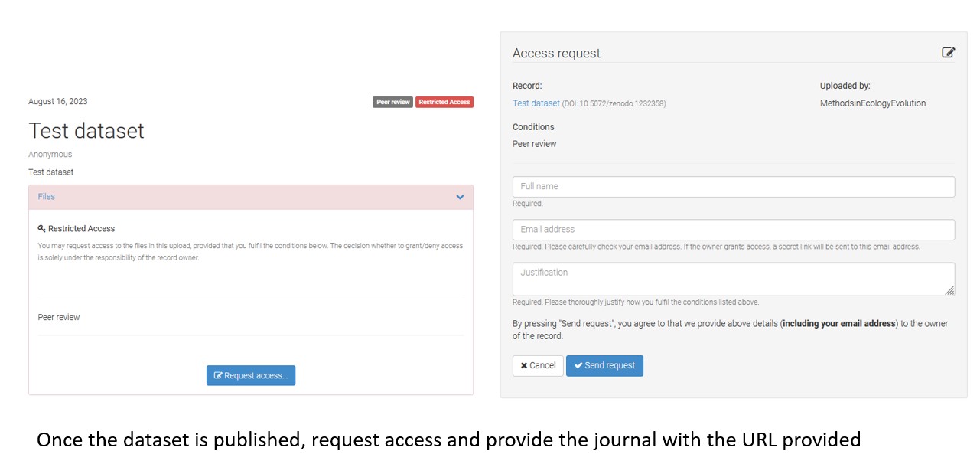Click the key icon beside Restricted Access
Image resolution: width=980 pixels, height=474 pixels.
[42, 228]
